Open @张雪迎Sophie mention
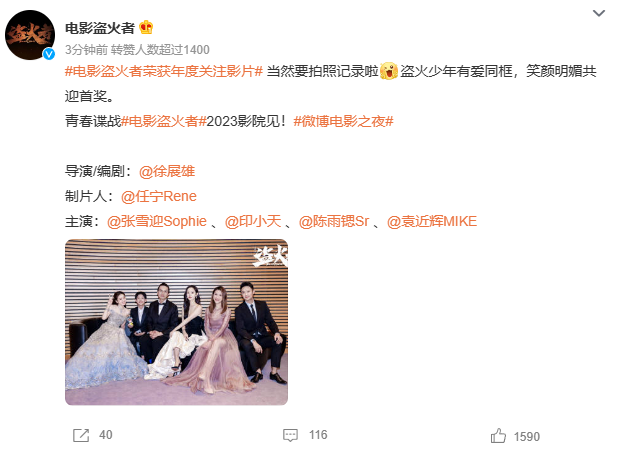Viewport: 621px width, 455px height. click(x=157, y=221)
